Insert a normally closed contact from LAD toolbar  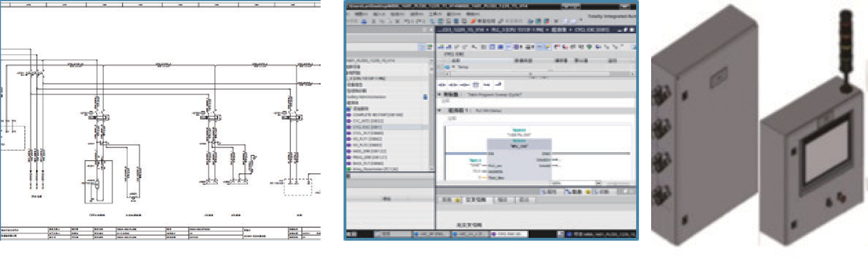(x=452, y=85)
